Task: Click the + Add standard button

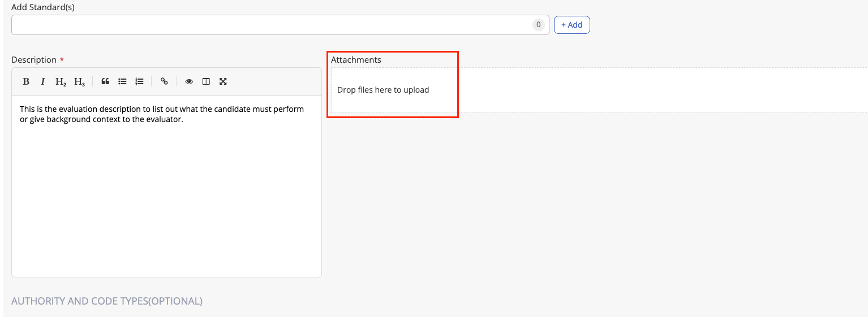Action: (x=571, y=25)
